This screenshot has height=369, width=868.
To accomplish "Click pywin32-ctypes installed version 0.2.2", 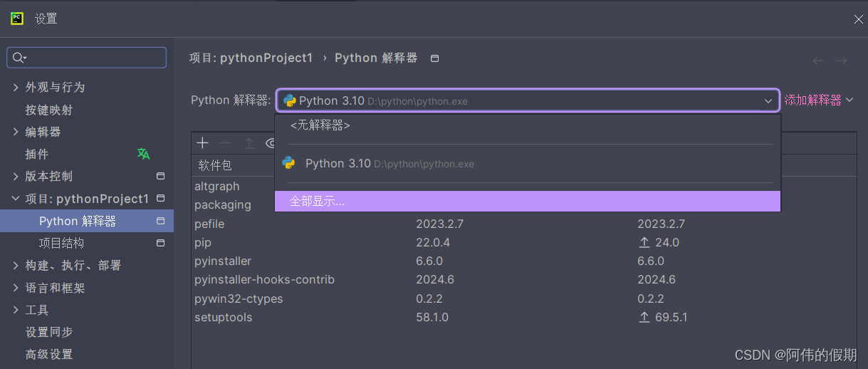I will coord(429,298).
